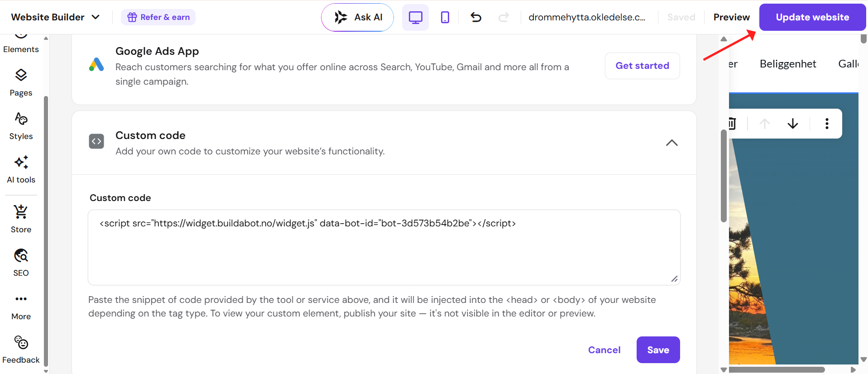Image resolution: width=868 pixels, height=374 pixels.
Task: Undo the last change
Action: tap(476, 17)
